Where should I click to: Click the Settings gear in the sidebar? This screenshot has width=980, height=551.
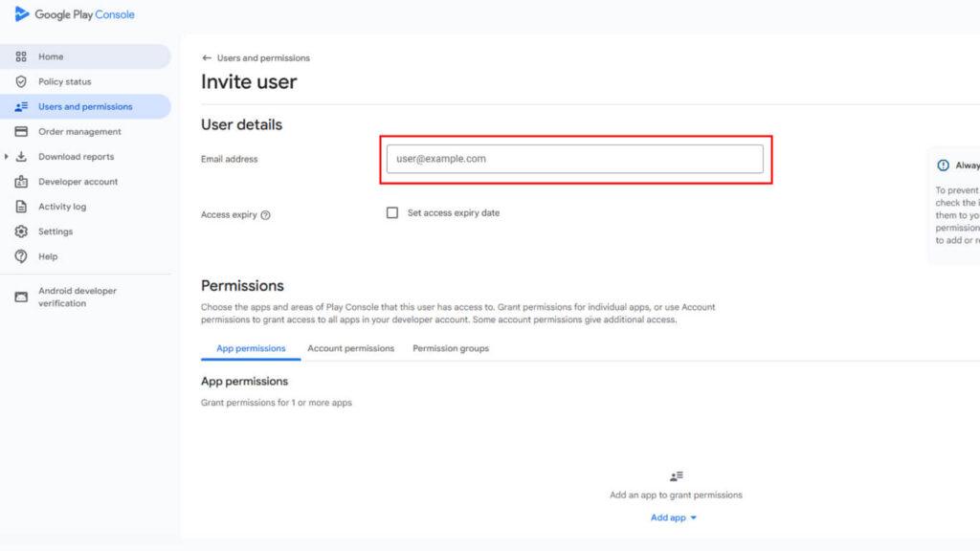click(21, 231)
